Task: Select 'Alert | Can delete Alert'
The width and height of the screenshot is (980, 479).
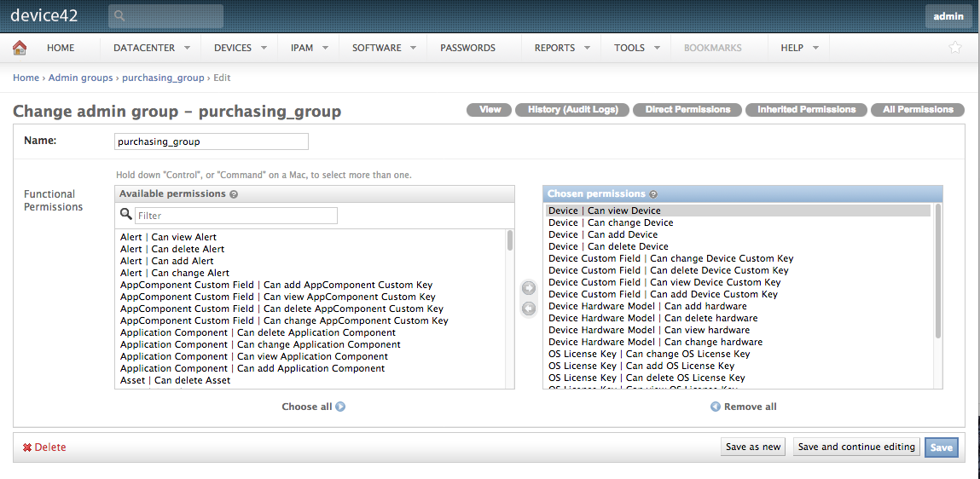Action: click(x=172, y=249)
